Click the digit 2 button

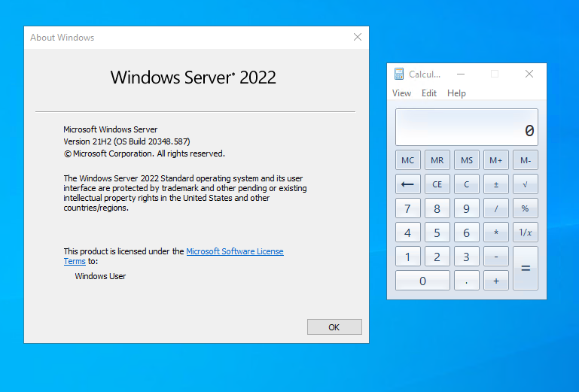click(x=437, y=257)
